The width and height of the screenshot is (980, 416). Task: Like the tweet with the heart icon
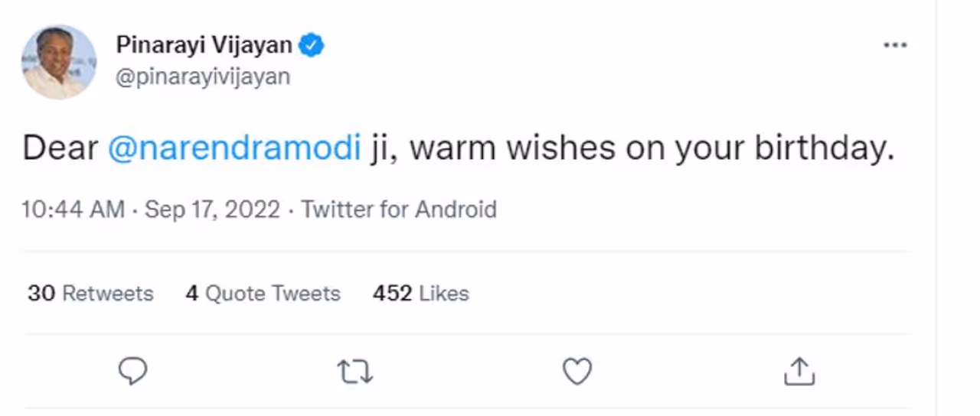click(577, 372)
